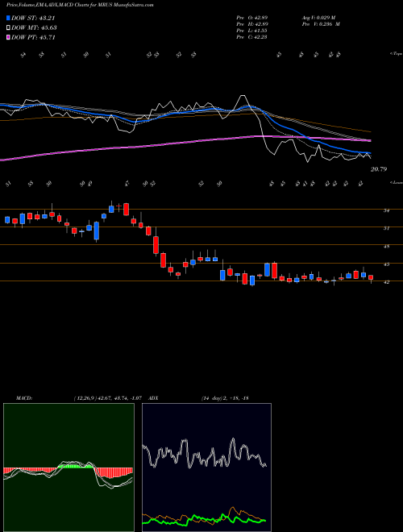Click the 20.79 value label on EMA chart
This screenshot has width=403, height=532.
tap(379, 169)
